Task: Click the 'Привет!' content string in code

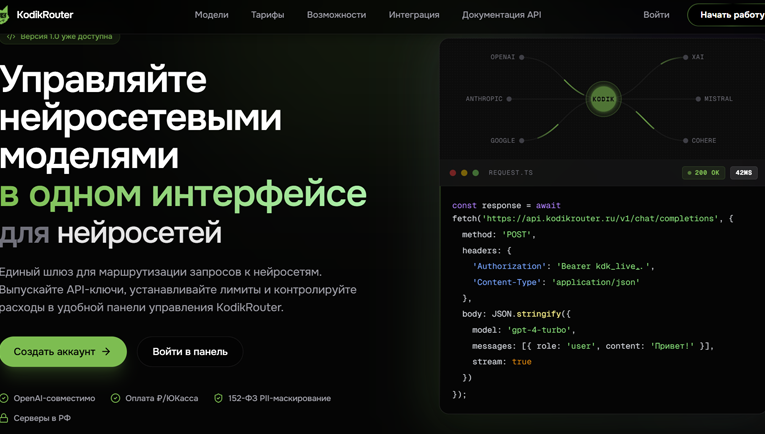Action: coord(672,346)
